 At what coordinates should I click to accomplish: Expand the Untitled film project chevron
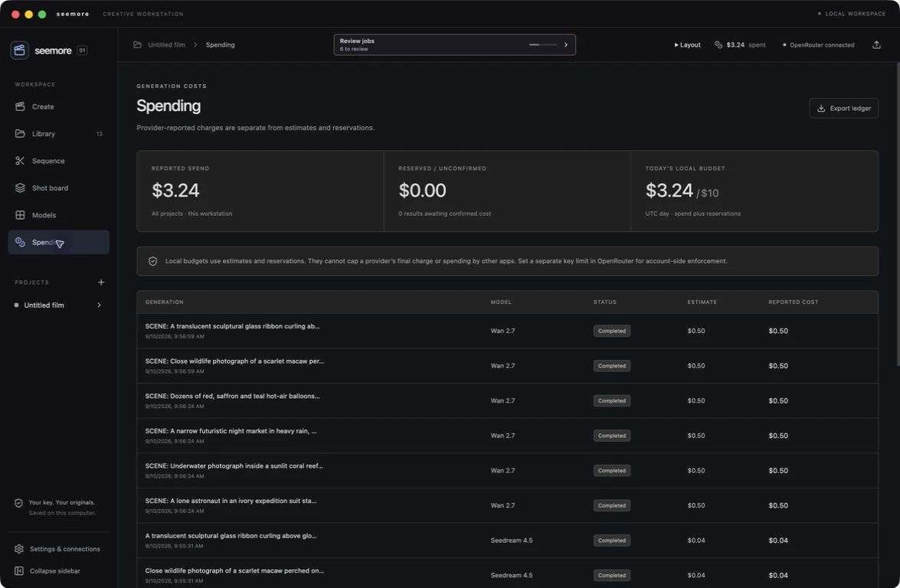[x=100, y=305]
